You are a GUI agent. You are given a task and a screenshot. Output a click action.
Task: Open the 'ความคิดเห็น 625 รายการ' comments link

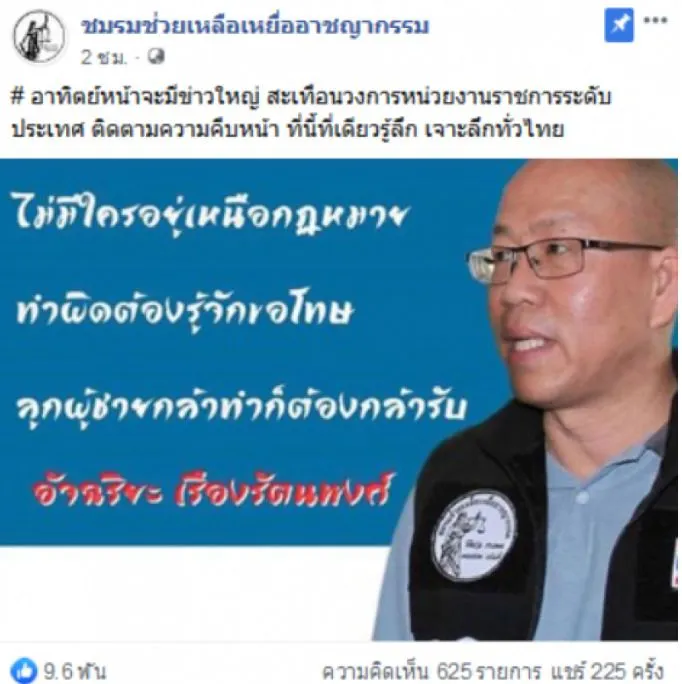pos(432,672)
